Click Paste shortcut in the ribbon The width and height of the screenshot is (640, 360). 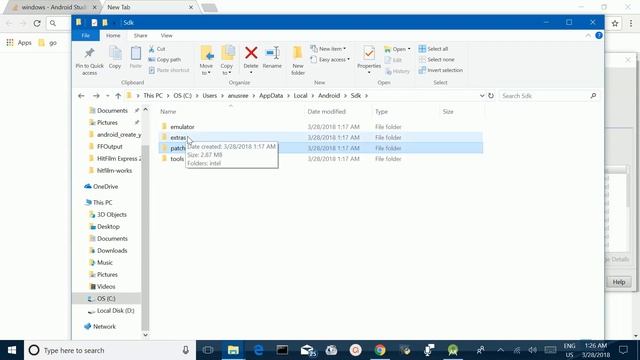pyautogui.click(x=169, y=70)
